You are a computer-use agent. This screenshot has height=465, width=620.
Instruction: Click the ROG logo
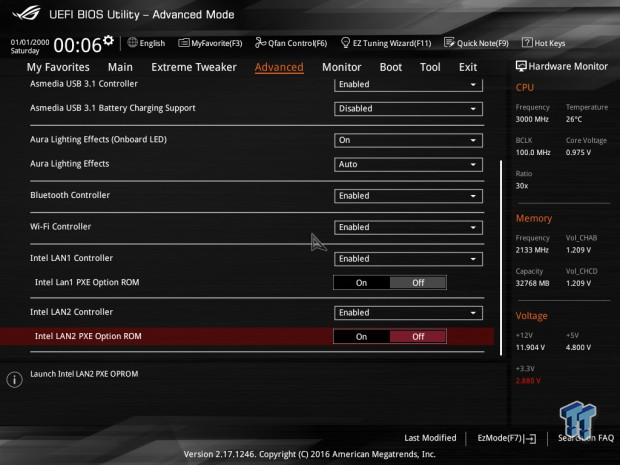[x=26, y=13]
